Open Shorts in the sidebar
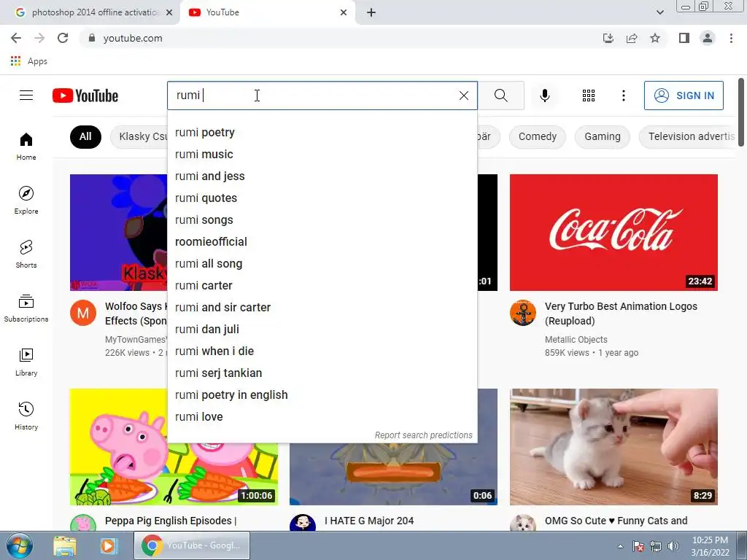747x560 pixels. point(26,254)
